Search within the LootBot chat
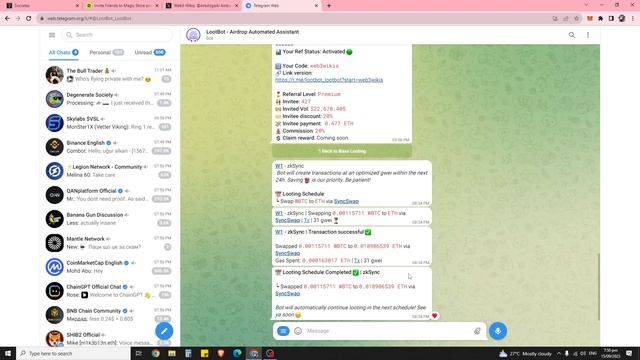The width and height of the screenshot is (640, 360). tap(572, 35)
